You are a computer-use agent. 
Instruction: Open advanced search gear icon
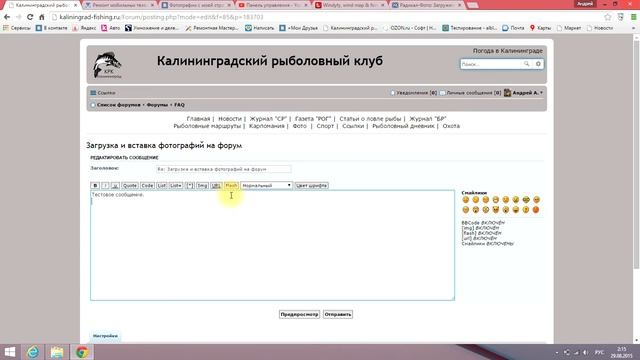pos(538,64)
